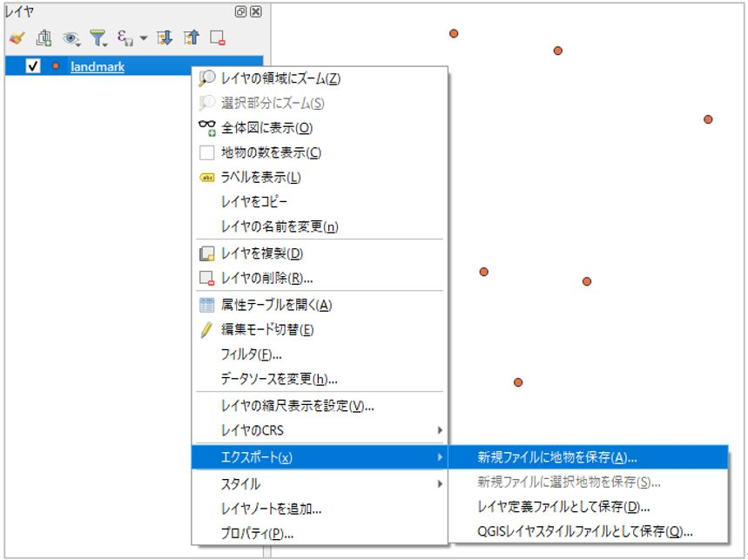Expand the arrow next to エクスポート(x)
Viewport: 748px width, 560px height.
click(x=440, y=457)
